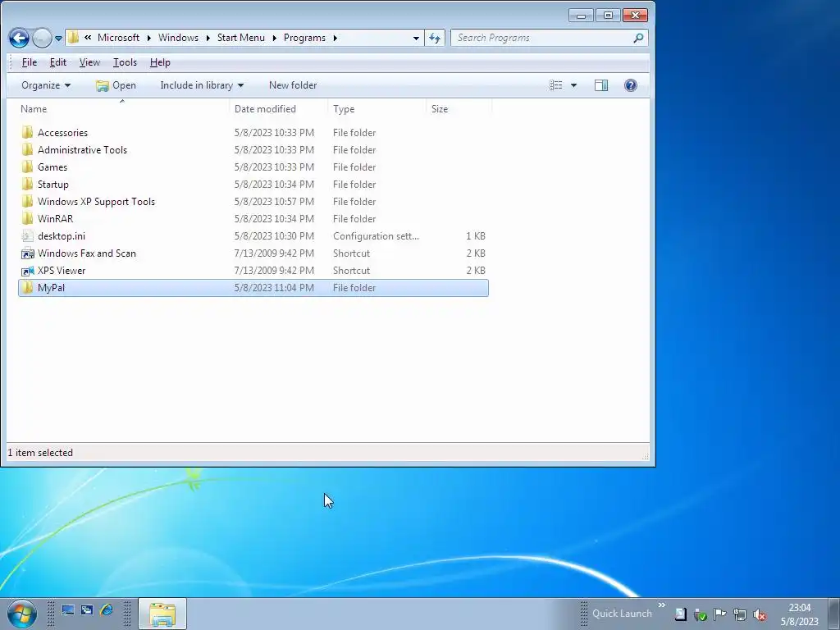Click the Start button

22,614
